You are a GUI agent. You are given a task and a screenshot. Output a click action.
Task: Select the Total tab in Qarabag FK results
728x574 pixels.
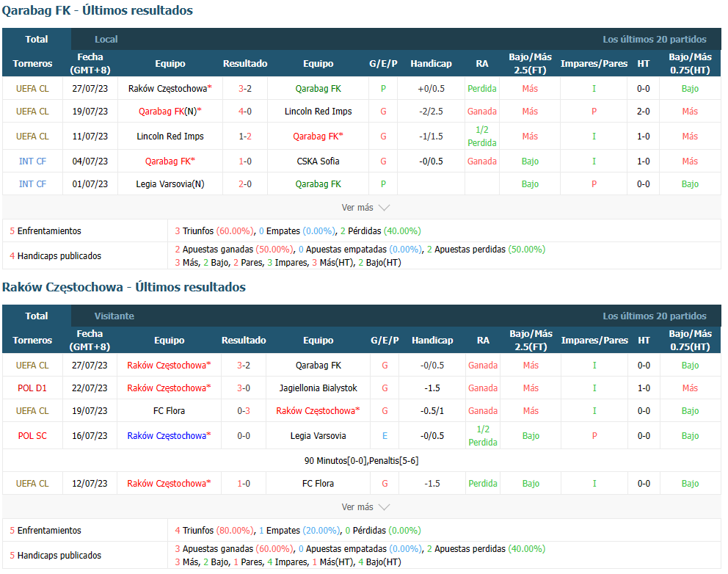[x=37, y=40]
